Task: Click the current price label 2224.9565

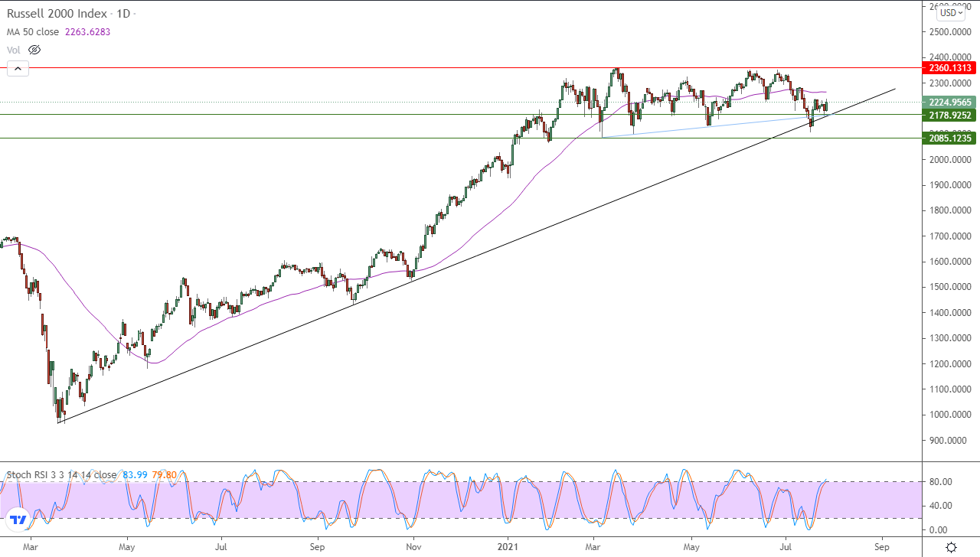Action: pos(948,103)
